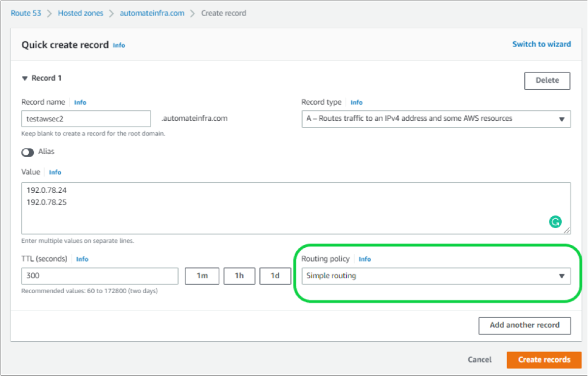Delete Record 1

tap(547, 80)
